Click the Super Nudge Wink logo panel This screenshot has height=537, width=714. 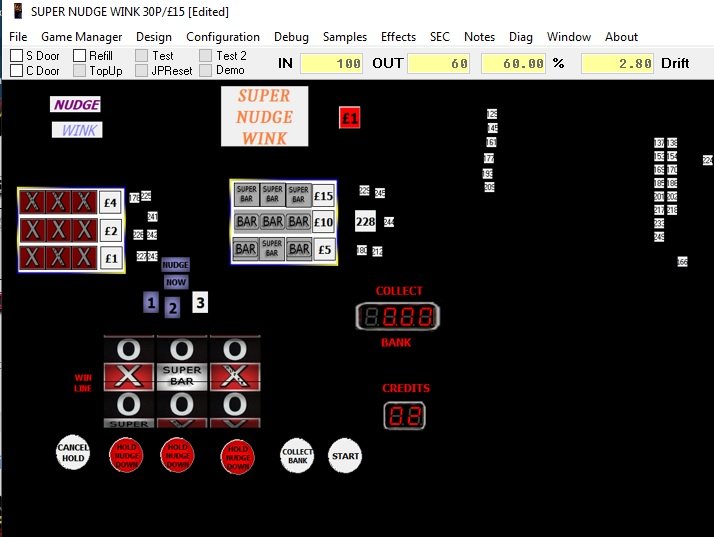pos(265,117)
